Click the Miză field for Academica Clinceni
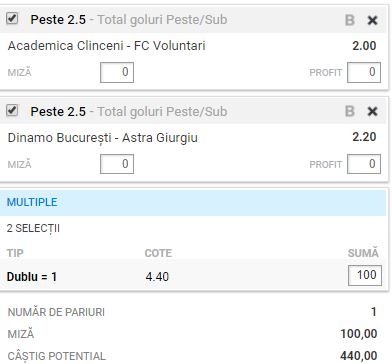 pyautogui.click(x=117, y=72)
